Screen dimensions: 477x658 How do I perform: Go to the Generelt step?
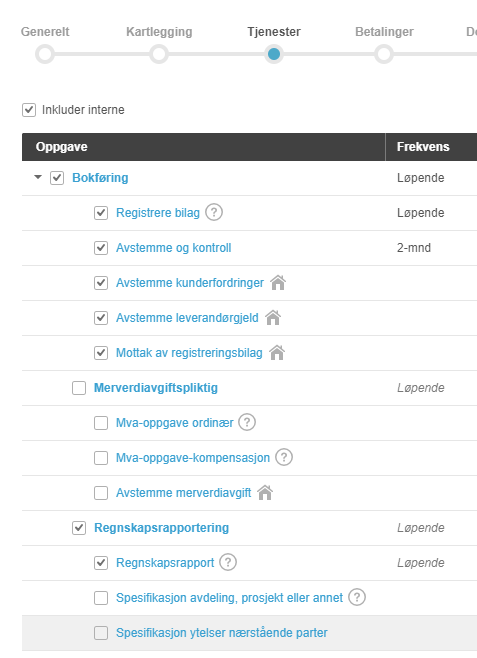pos(45,32)
